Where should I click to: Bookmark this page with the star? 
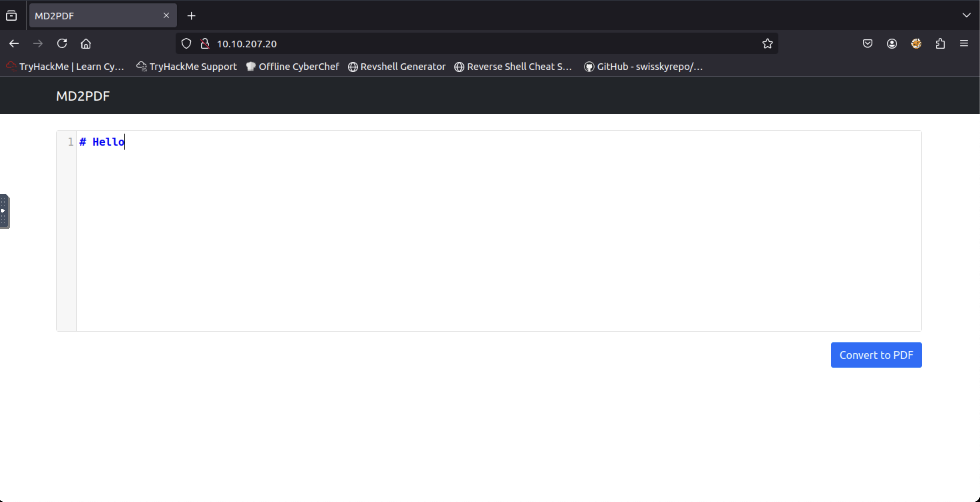pyautogui.click(x=767, y=44)
